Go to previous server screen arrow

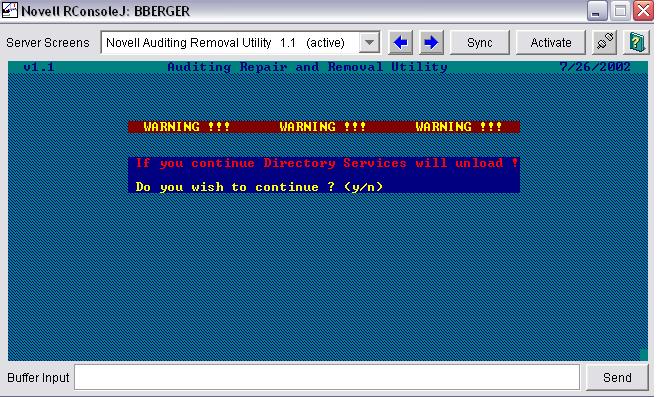point(400,43)
